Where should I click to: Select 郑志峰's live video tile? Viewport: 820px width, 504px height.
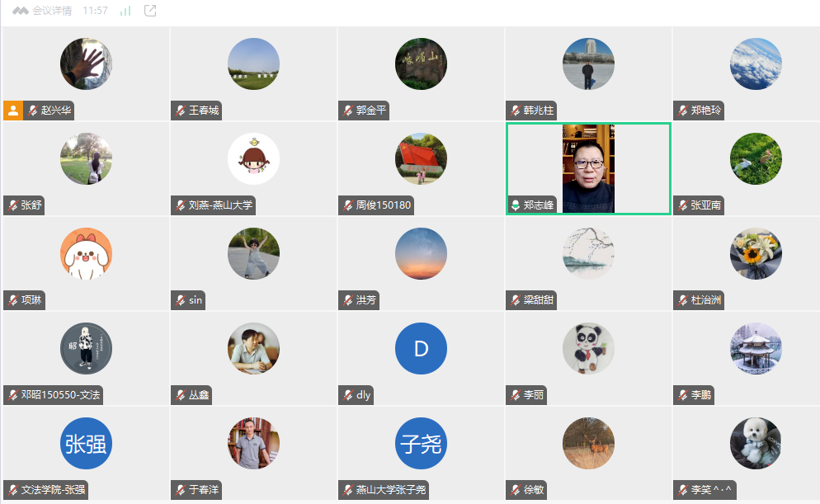588,168
